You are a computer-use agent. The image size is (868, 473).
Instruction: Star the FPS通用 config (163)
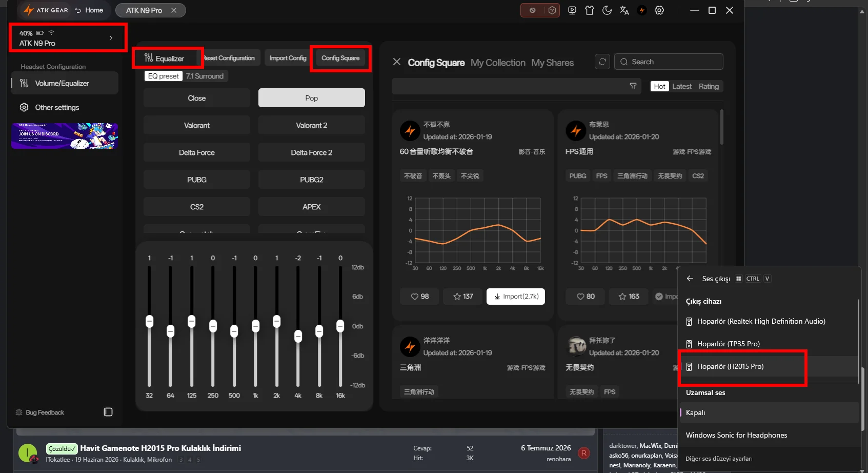pyautogui.click(x=629, y=297)
